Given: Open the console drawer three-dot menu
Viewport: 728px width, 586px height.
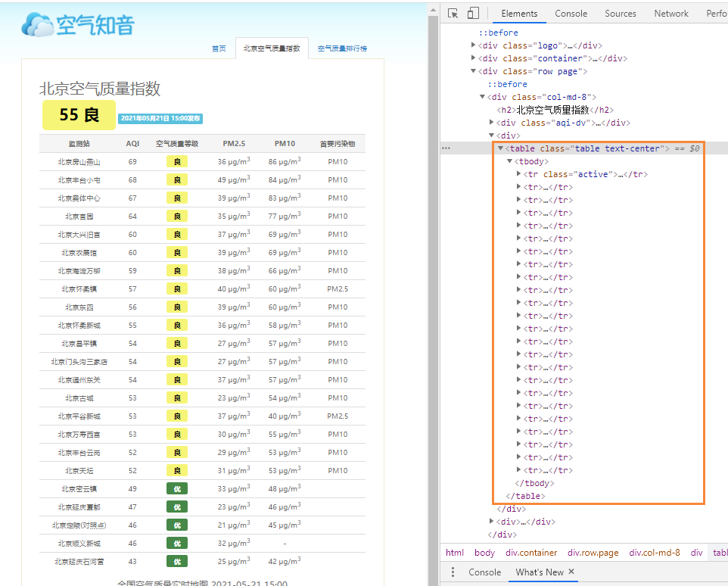Looking at the screenshot, I should pos(453,572).
